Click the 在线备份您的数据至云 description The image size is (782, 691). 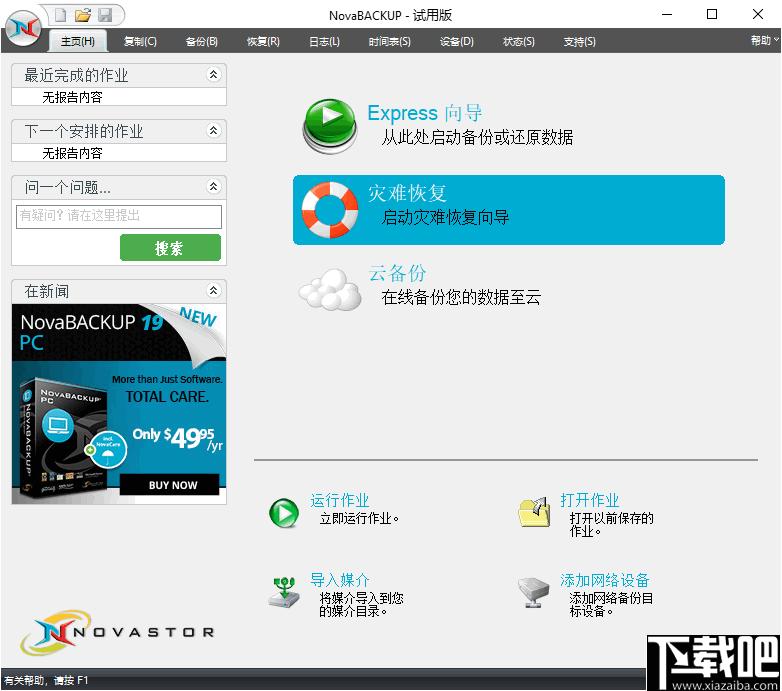tap(461, 297)
